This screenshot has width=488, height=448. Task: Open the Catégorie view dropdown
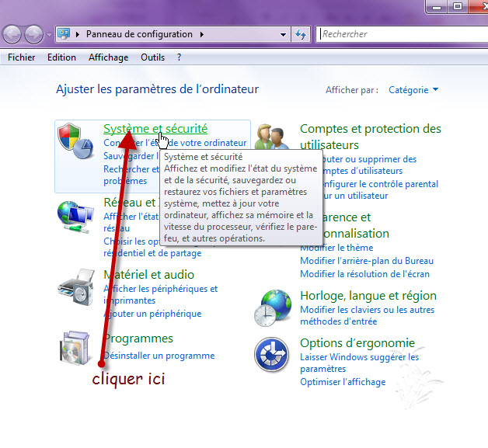(x=413, y=90)
